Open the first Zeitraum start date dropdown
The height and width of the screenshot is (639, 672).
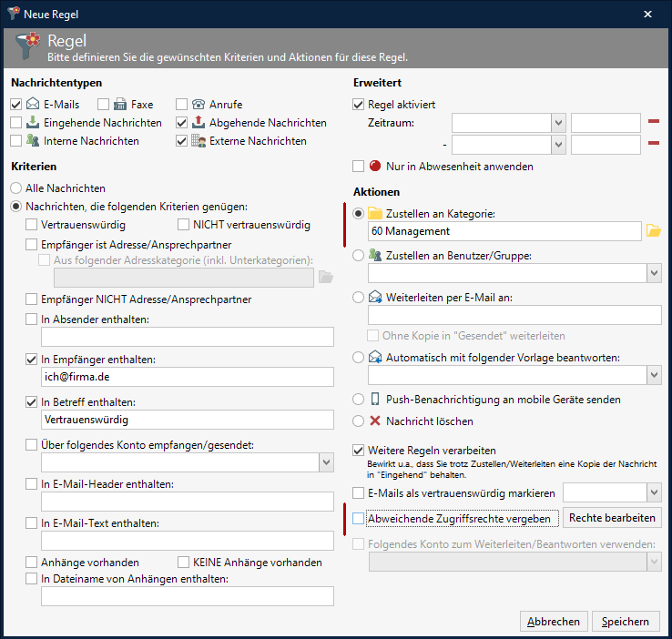coord(558,123)
